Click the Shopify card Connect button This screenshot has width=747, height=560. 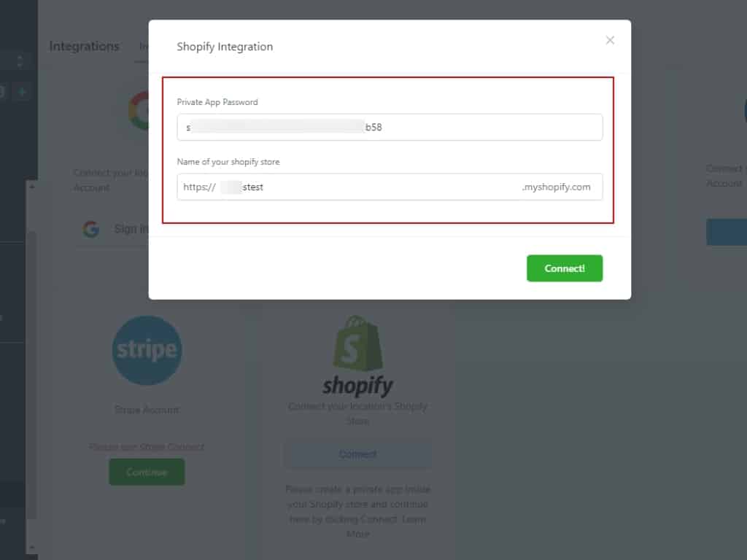pos(357,454)
